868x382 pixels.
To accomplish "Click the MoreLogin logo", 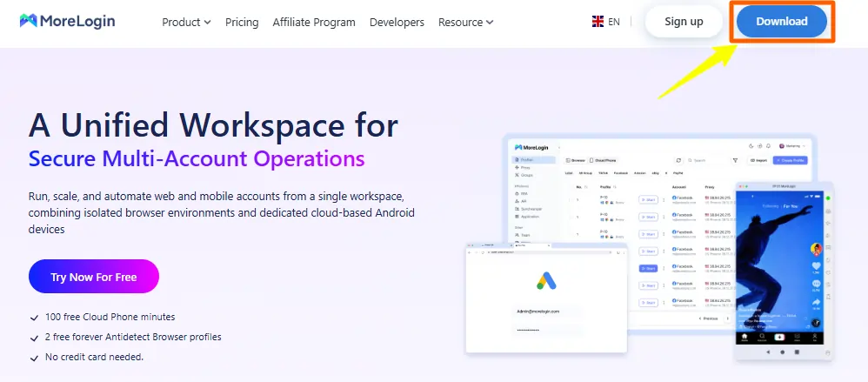I will [x=67, y=22].
